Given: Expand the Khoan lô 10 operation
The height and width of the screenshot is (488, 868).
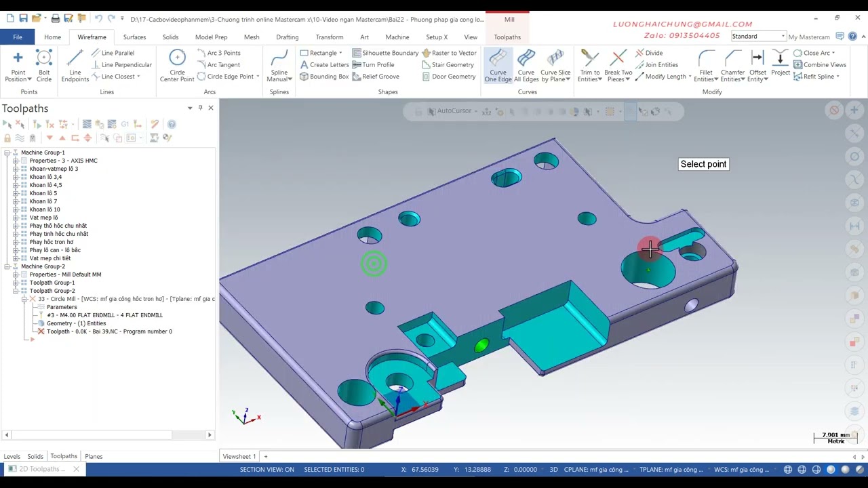Looking at the screenshot, I should (x=15, y=209).
